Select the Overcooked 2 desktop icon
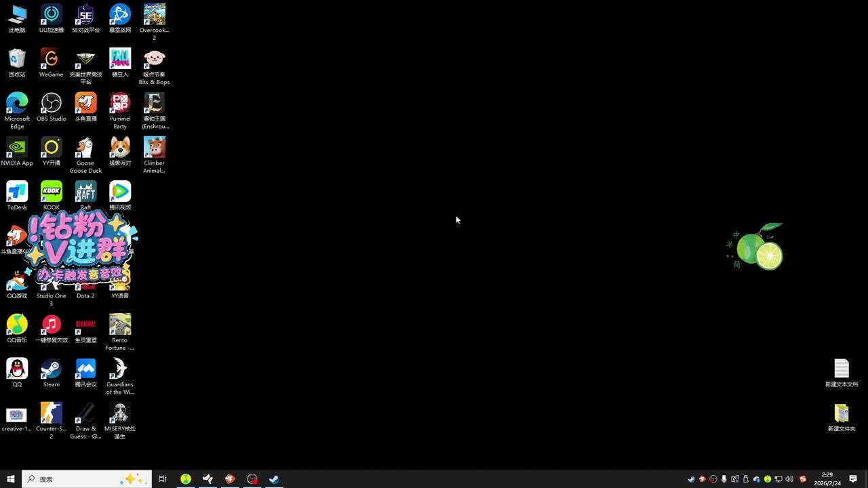Viewport: 868px width, 488px height. tap(154, 15)
